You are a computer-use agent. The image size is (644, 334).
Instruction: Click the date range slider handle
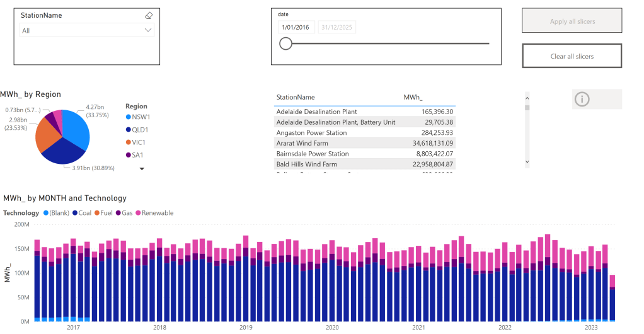285,43
